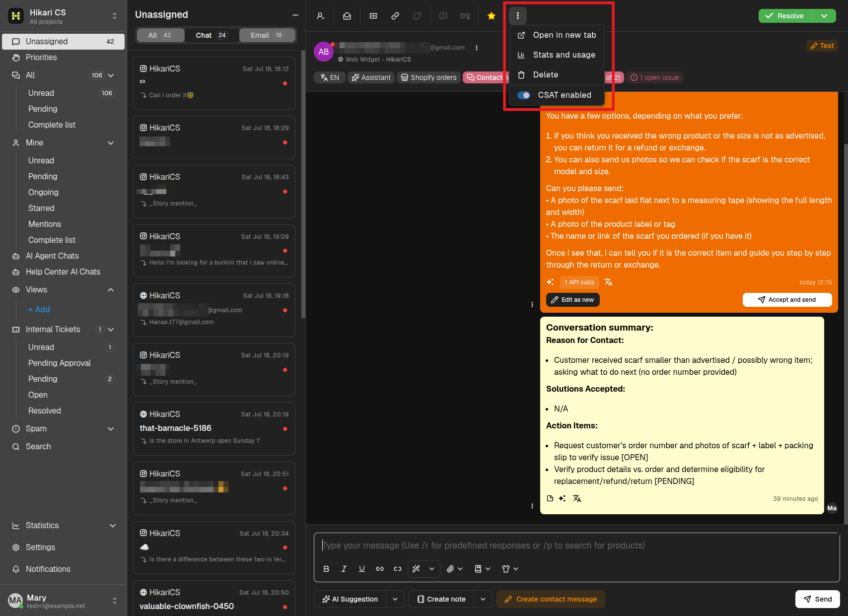Switch to the Email 18 tab
Viewport: 848px width, 616px height.
pyautogui.click(x=267, y=35)
